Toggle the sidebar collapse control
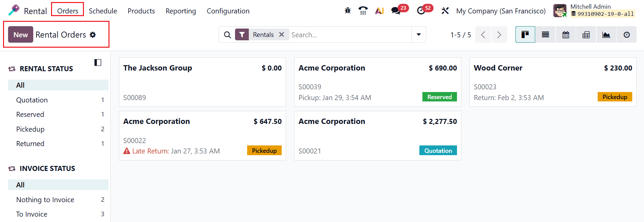This screenshot has width=644, height=222. [98, 62]
